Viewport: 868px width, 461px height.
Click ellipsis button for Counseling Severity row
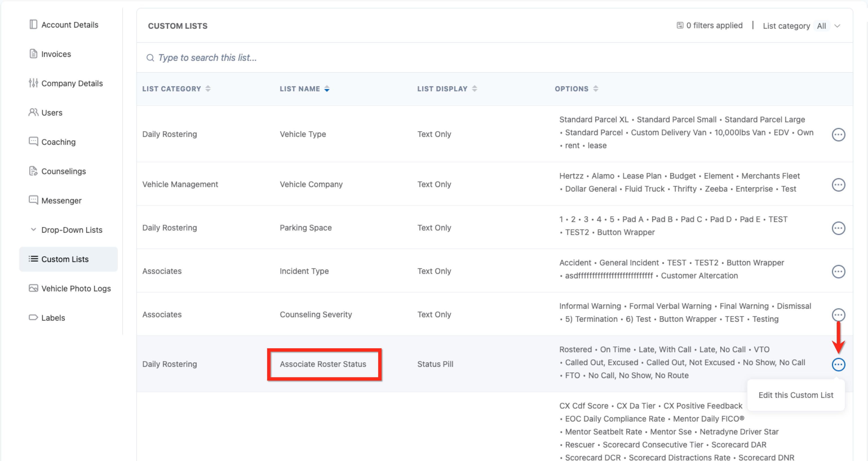838,315
